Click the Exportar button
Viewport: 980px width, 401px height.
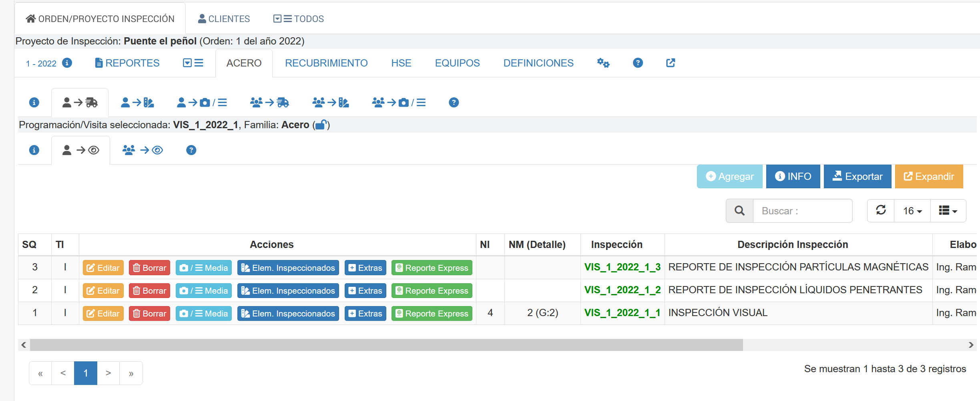[x=857, y=176]
